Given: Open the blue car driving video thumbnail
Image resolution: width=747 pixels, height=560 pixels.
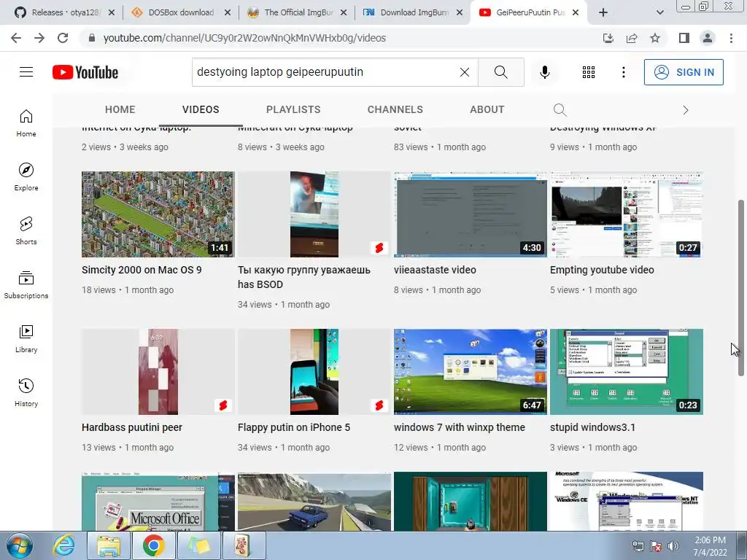Looking at the screenshot, I should (314, 502).
